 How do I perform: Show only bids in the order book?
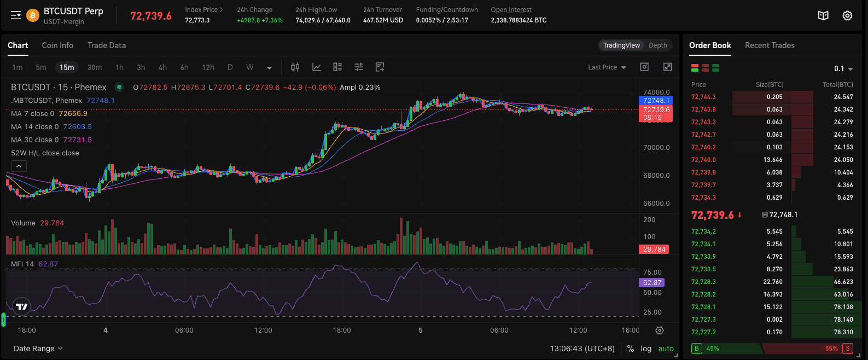coord(715,68)
